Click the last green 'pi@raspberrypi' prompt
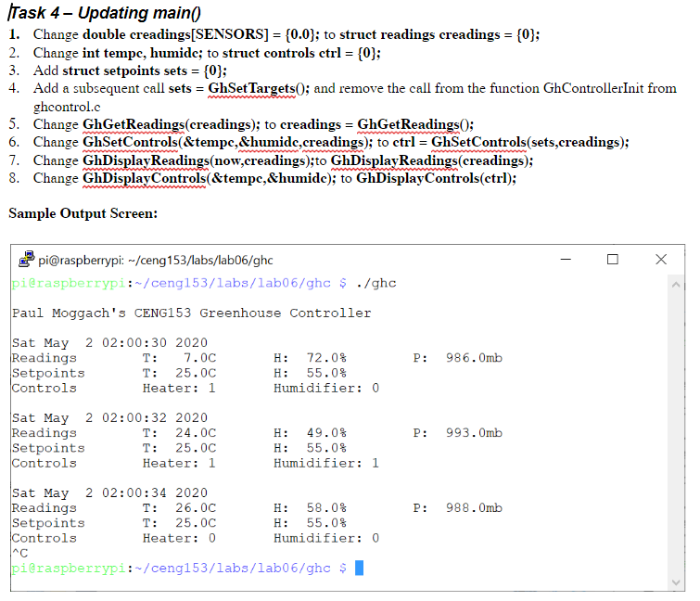 point(69,569)
